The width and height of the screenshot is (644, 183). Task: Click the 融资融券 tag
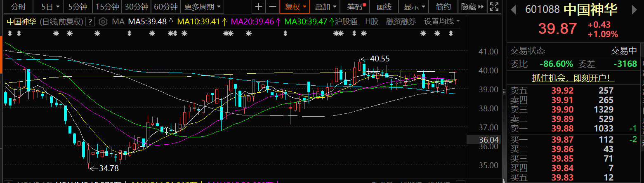[401, 21]
